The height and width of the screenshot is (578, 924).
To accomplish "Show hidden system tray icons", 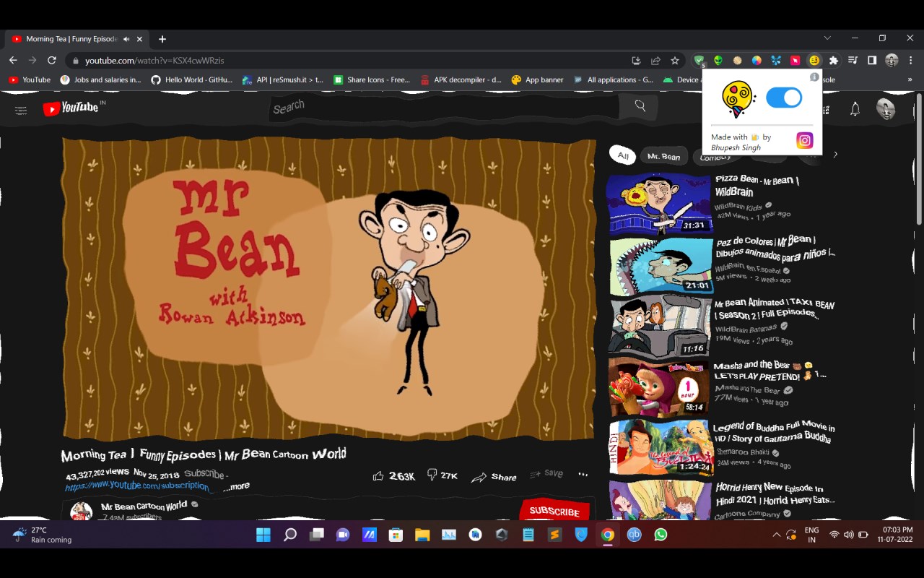I will tap(777, 535).
